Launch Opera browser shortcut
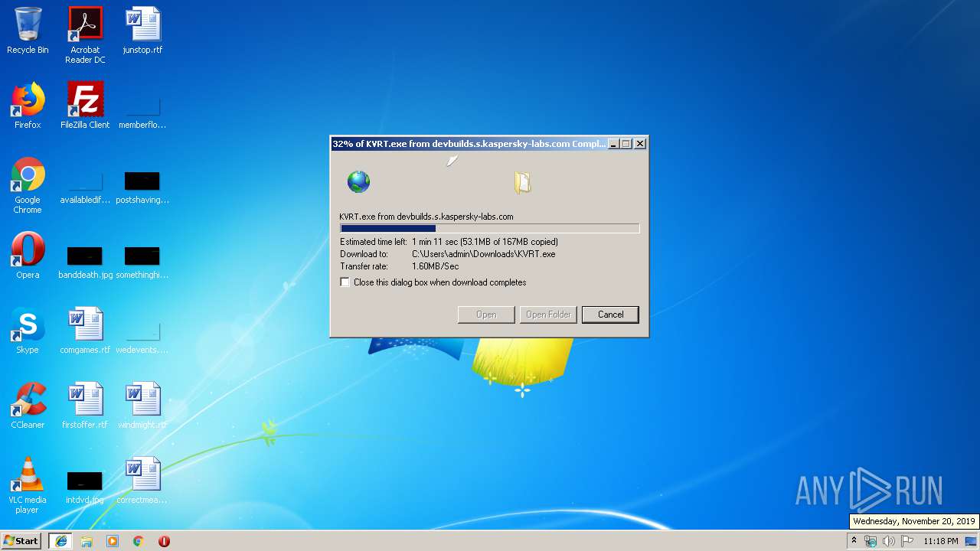 point(28,256)
